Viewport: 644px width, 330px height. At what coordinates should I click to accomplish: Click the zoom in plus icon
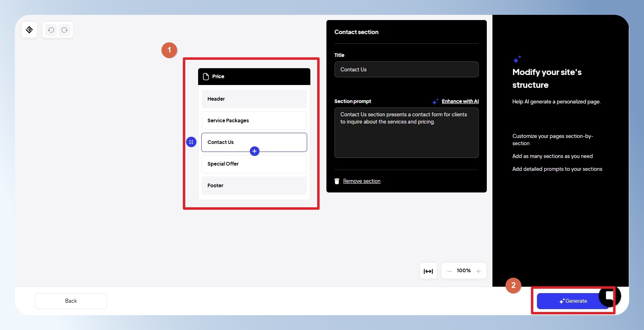tap(478, 271)
